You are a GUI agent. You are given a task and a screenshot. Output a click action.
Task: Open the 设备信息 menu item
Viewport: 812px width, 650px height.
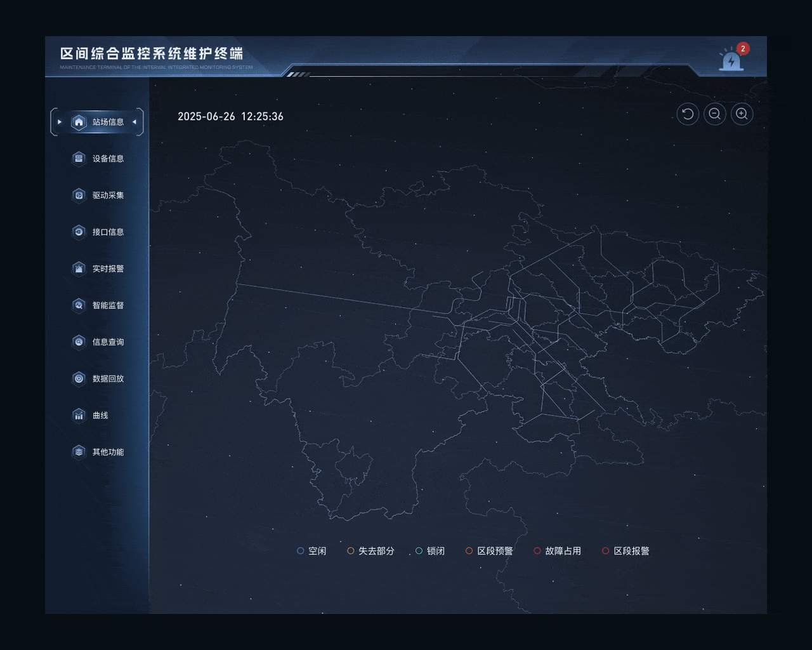97,159
